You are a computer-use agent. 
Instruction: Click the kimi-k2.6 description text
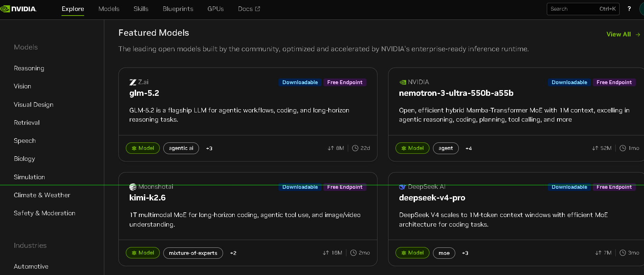tap(245, 220)
